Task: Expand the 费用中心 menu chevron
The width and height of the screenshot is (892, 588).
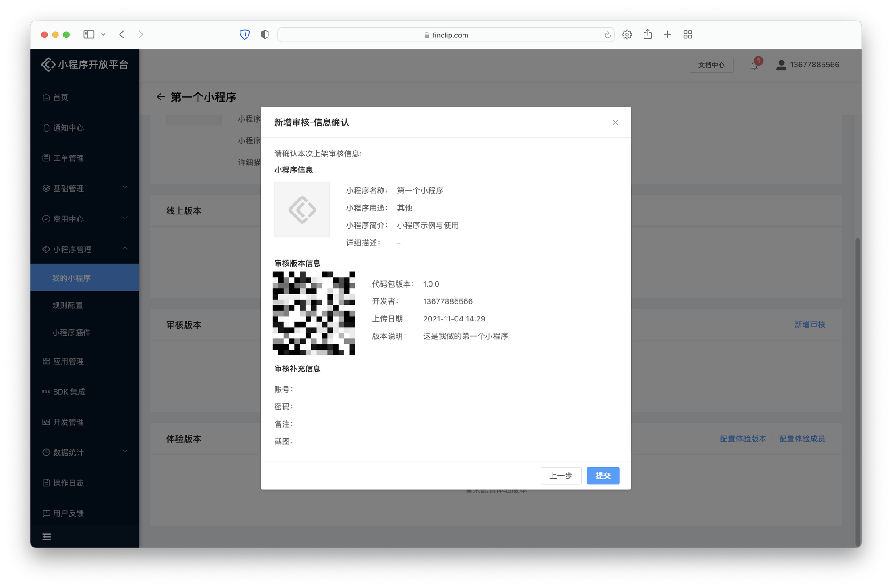Action: [x=125, y=218]
